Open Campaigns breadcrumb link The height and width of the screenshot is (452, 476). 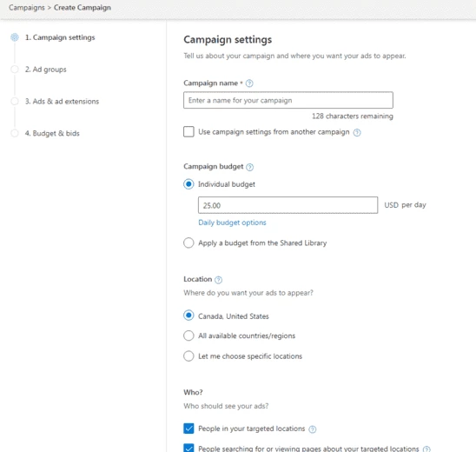27,8
